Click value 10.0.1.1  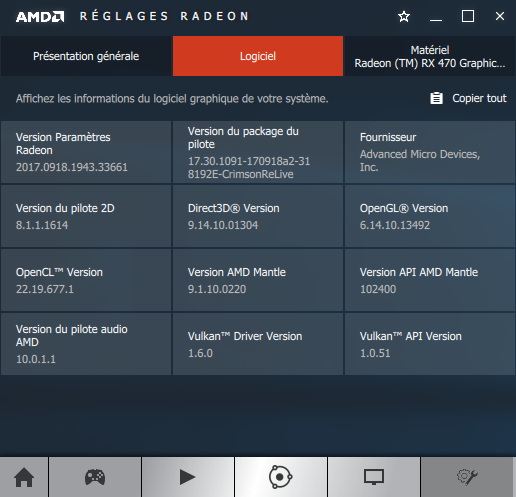click(x=36, y=359)
